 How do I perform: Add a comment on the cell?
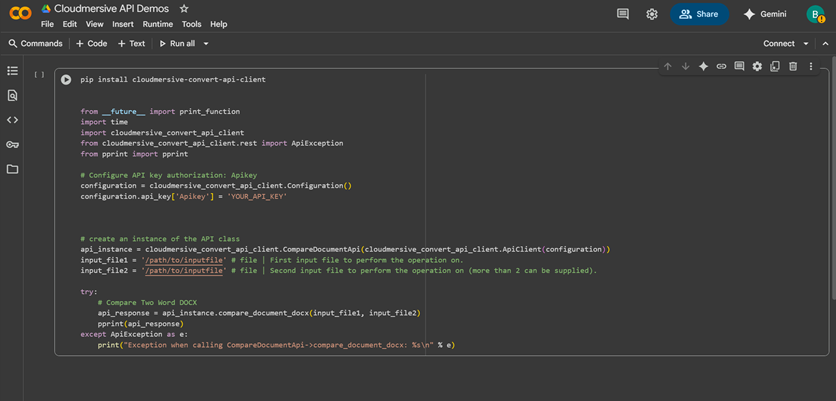pos(739,66)
